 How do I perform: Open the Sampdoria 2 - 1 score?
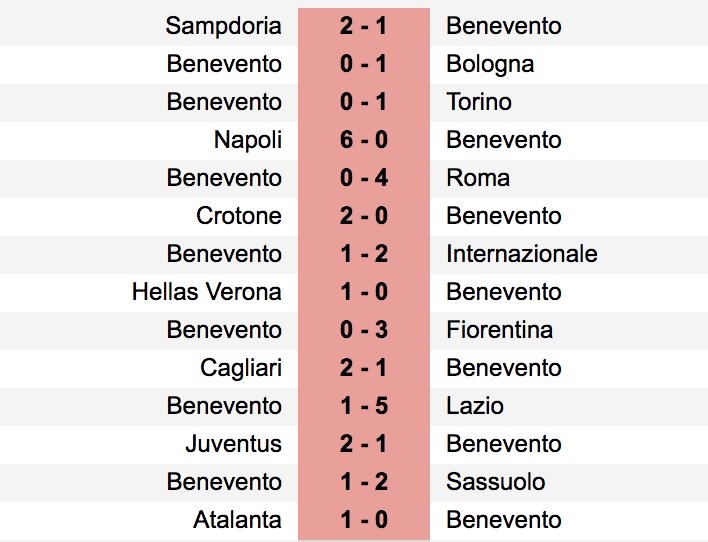tap(363, 26)
